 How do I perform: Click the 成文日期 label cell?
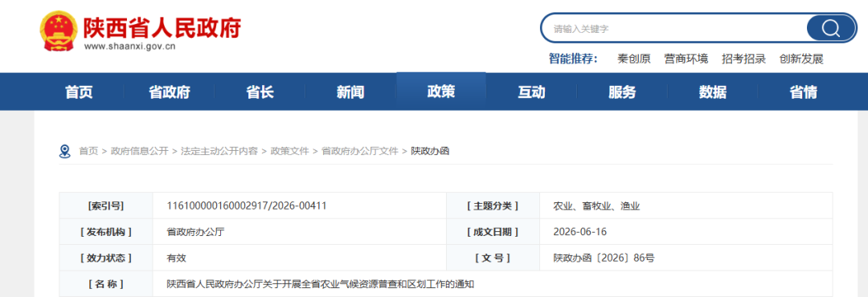pos(493,232)
